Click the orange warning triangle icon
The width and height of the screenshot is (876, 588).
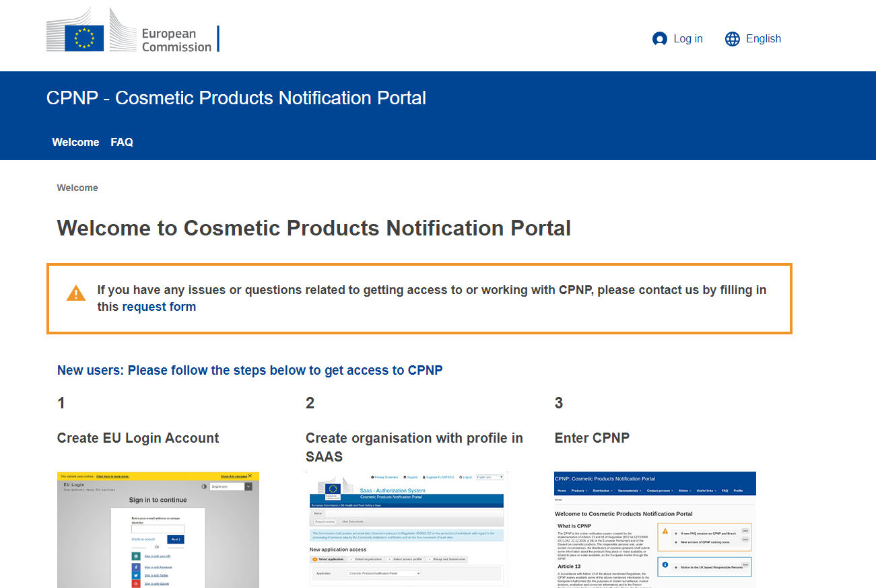(76, 292)
